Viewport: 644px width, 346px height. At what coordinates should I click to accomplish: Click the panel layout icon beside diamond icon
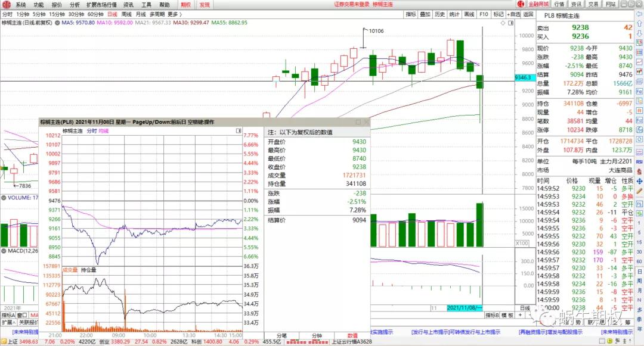pos(510,23)
